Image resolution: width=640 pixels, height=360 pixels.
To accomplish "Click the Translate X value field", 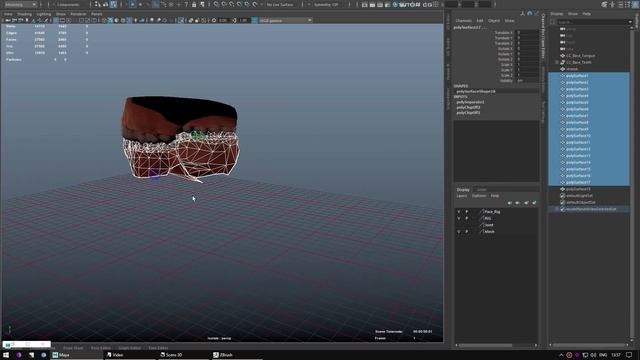I will 527,32.
